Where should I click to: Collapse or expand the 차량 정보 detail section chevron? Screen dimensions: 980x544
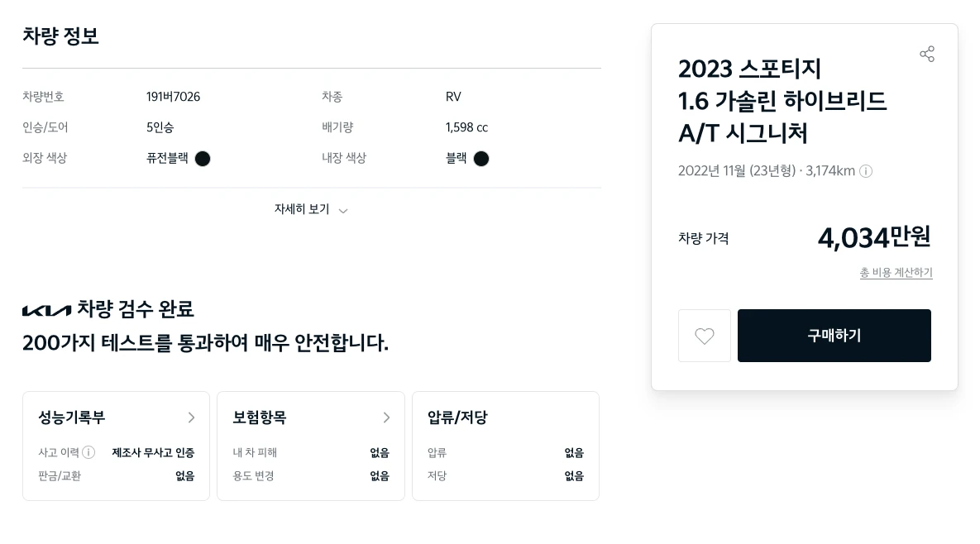pyautogui.click(x=343, y=210)
